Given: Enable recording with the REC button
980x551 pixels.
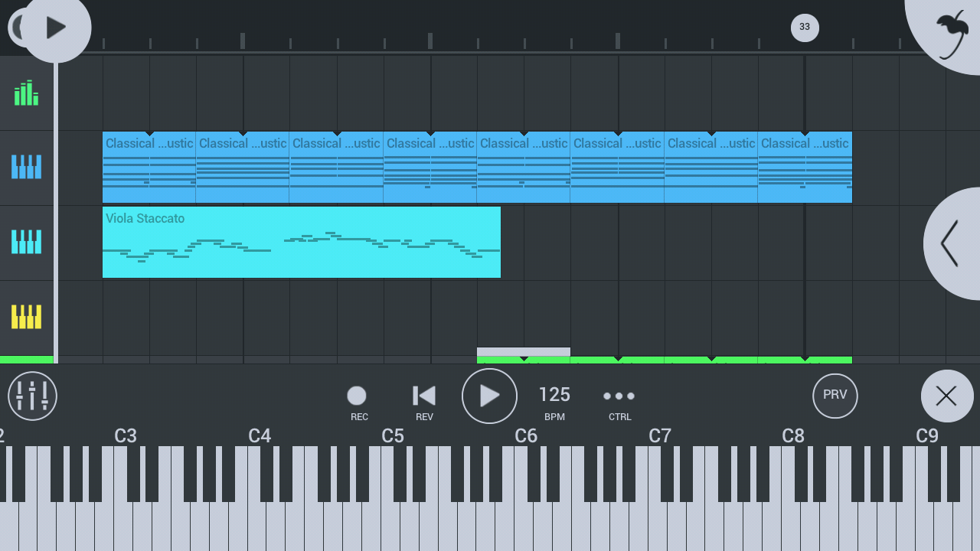Looking at the screenshot, I should pos(357,396).
